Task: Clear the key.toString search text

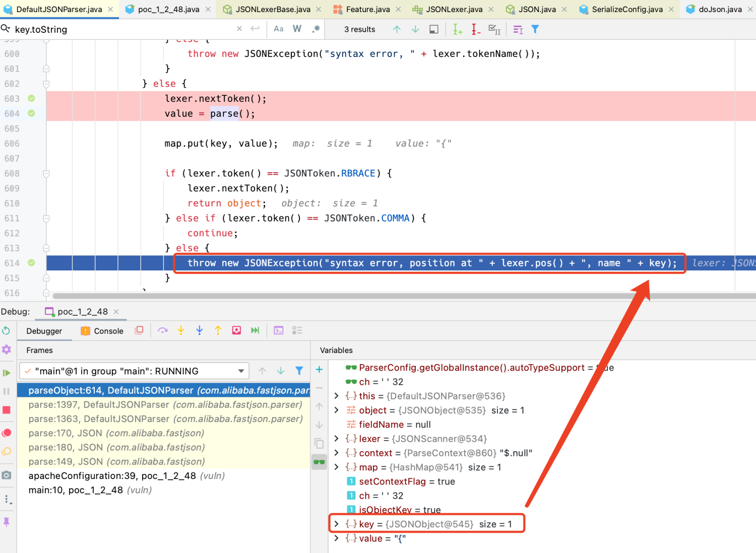Action: (x=239, y=29)
